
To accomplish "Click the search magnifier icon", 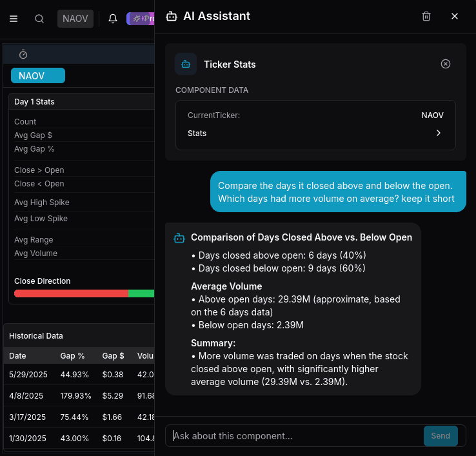I will [39, 19].
